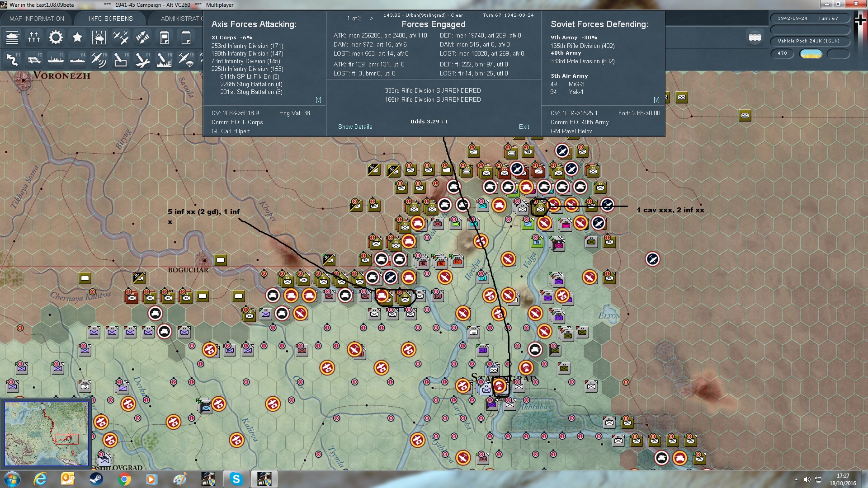
Task: Go to next battle report arrow
Action: pos(372,19)
